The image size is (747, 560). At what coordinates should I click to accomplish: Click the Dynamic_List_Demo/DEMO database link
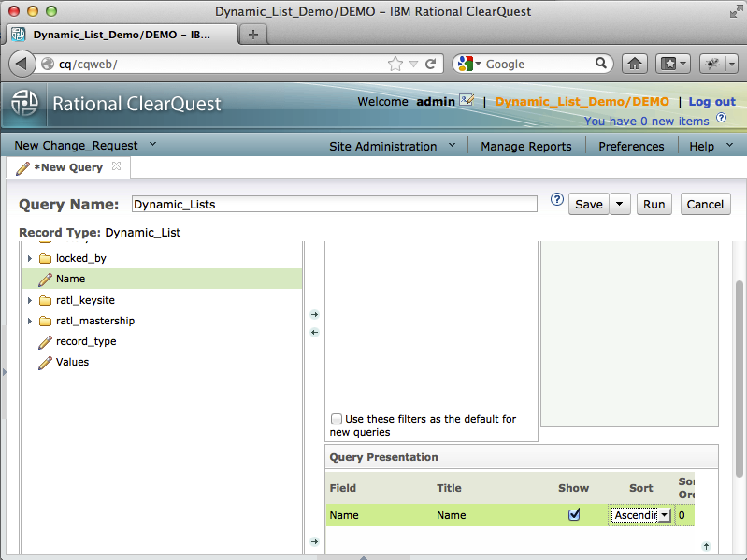click(x=582, y=101)
